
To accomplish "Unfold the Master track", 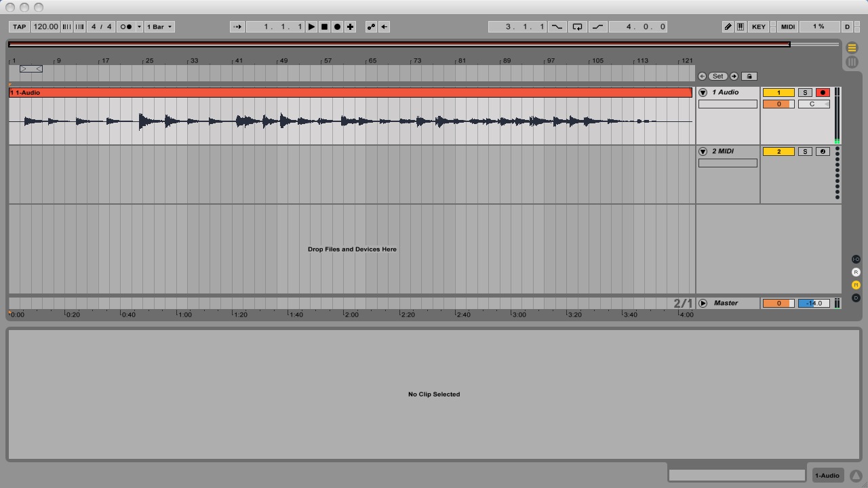I will (x=703, y=304).
